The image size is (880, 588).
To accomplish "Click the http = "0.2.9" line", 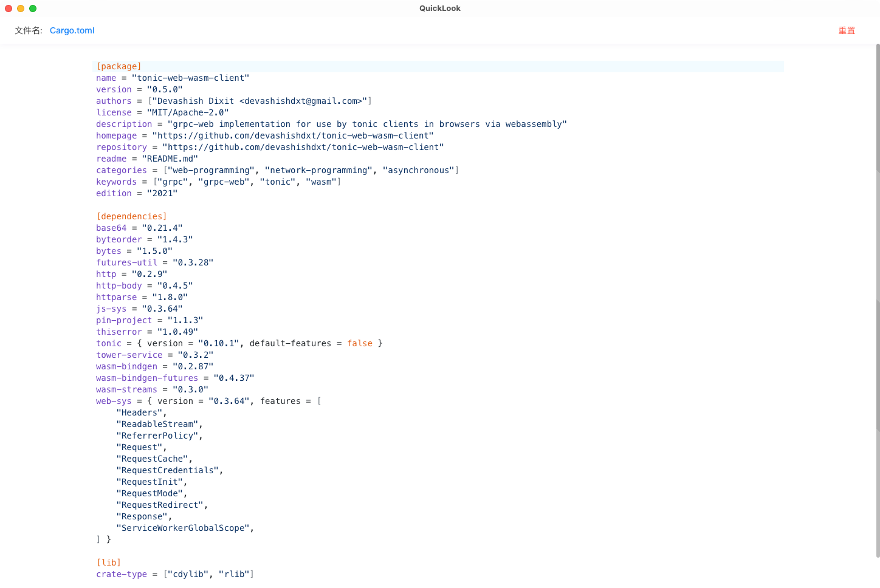I will (x=132, y=275).
